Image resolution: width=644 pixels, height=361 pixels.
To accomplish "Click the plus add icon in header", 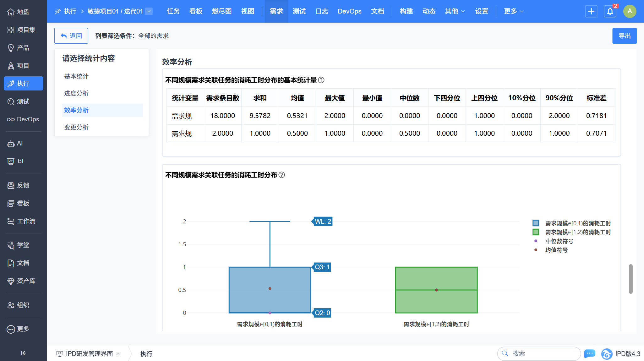I will pyautogui.click(x=591, y=11).
